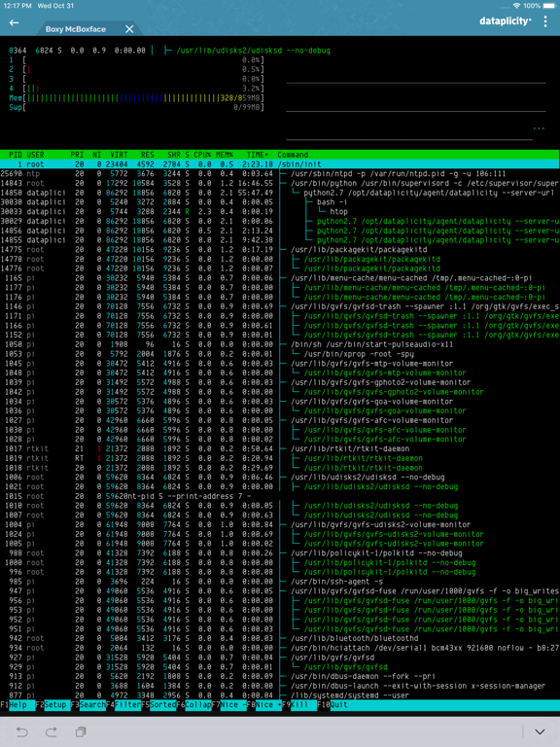Select gvfs-gphoto2-volume-monitor row PID 1039
The width and height of the screenshot is (560, 747).
280,382
